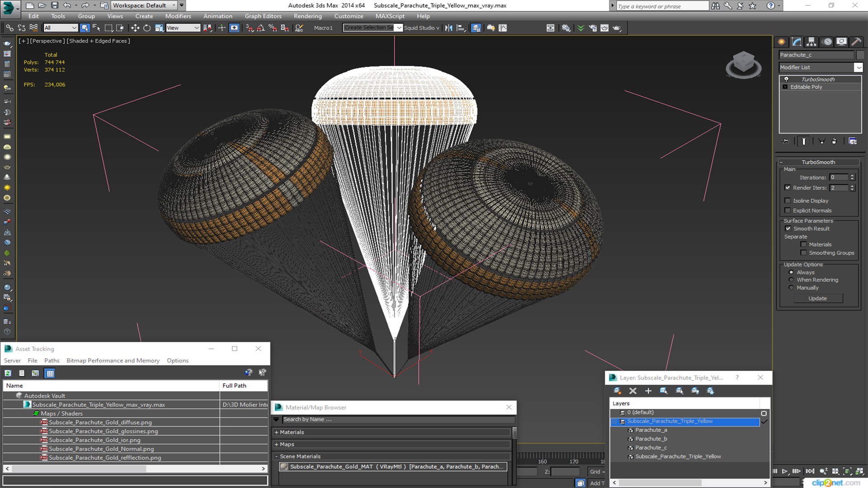Open the Utilities command panel tab
868x488 pixels.
856,42
